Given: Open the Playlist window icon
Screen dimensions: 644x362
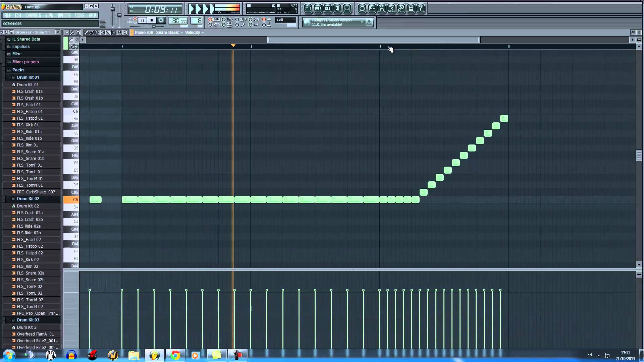Looking at the screenshot, I should (x=308, y=8).
